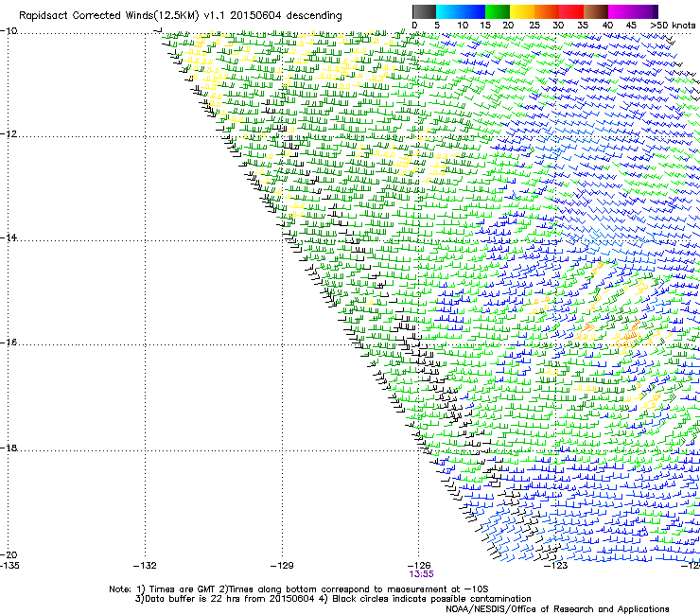Screen dimensions: 700x615
Task: Click the chart title 'Rapidscat Corrected Winds'
Action: tap(86, 16)
